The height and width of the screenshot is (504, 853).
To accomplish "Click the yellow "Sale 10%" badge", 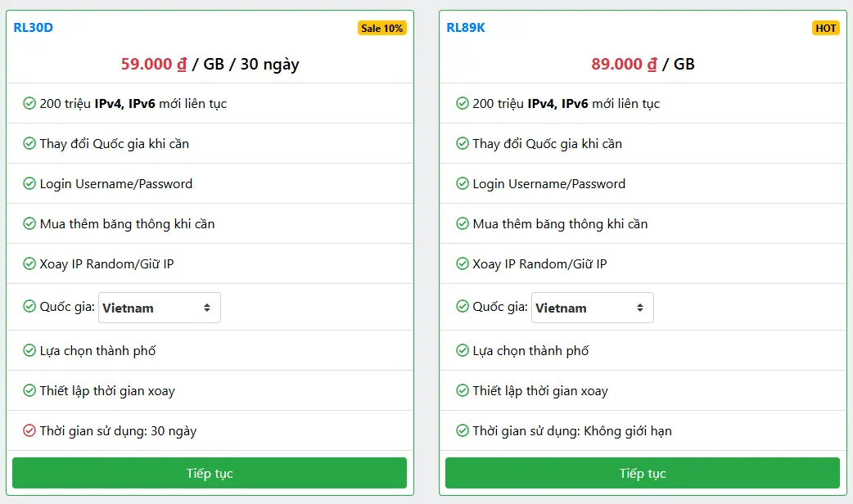I will pos(381,27).
